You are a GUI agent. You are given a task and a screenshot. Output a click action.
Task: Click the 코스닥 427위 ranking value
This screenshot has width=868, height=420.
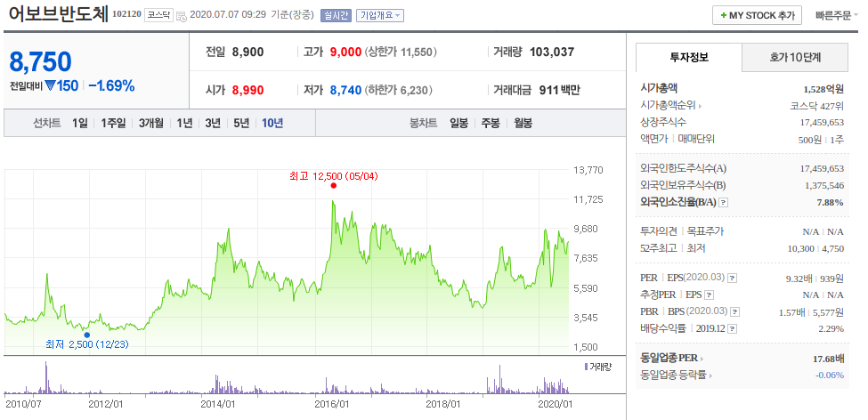pyautogui.click(x=817, y=106)
